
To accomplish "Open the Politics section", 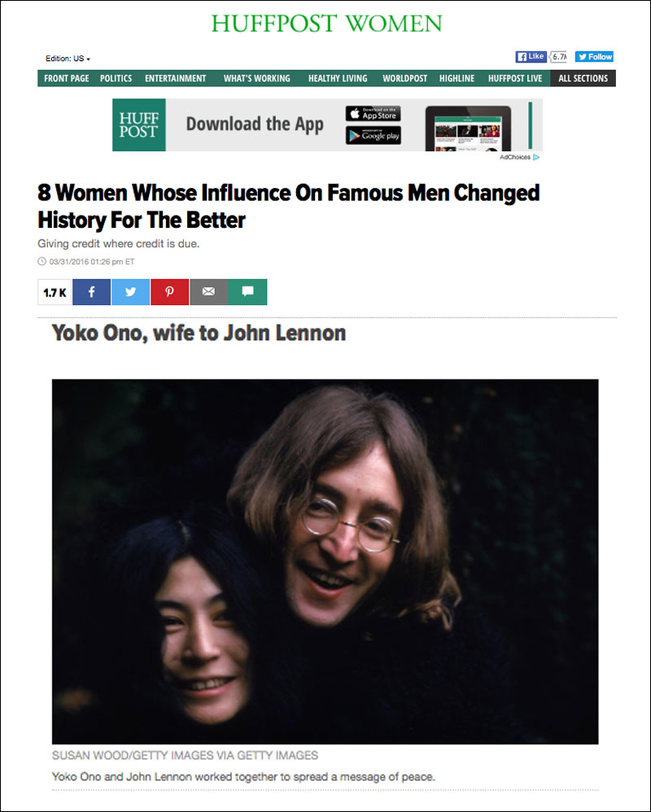I will click(116, 78).
